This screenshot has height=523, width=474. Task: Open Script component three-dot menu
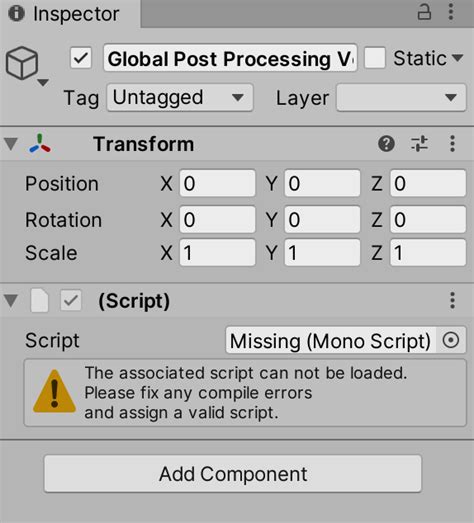452,301
